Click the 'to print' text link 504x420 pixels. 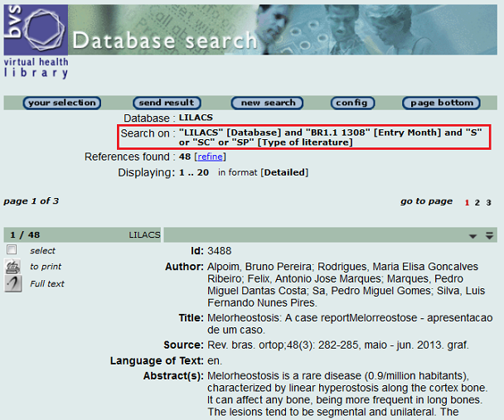coord(46,267)
